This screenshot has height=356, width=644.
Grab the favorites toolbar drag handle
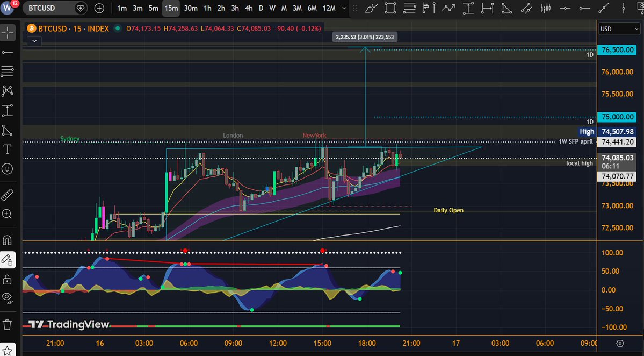tap(355, 8)
